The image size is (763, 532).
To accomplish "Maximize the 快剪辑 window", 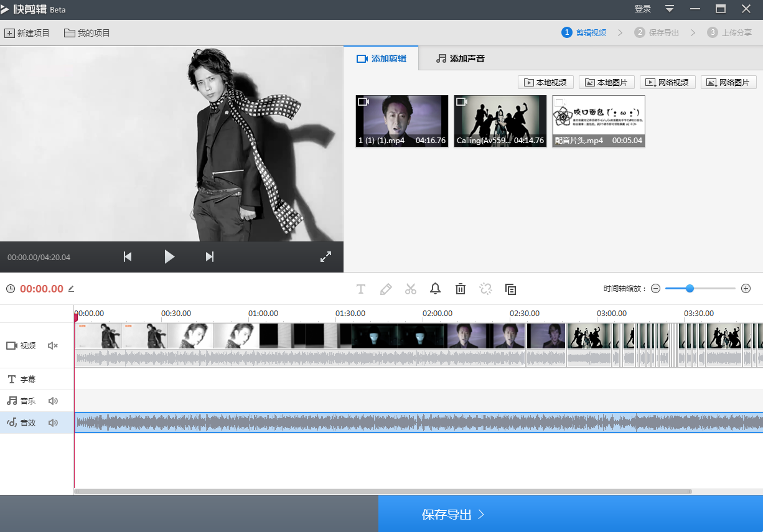I will point(721,9).
